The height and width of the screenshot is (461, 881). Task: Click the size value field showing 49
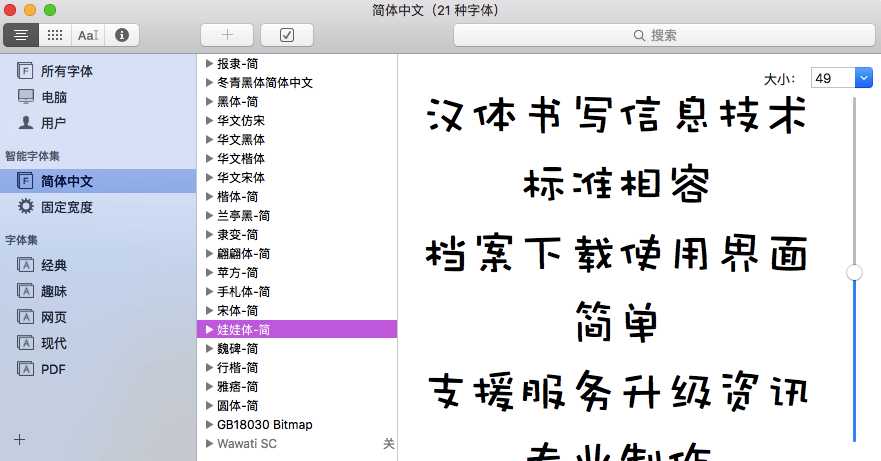point(833,78)
